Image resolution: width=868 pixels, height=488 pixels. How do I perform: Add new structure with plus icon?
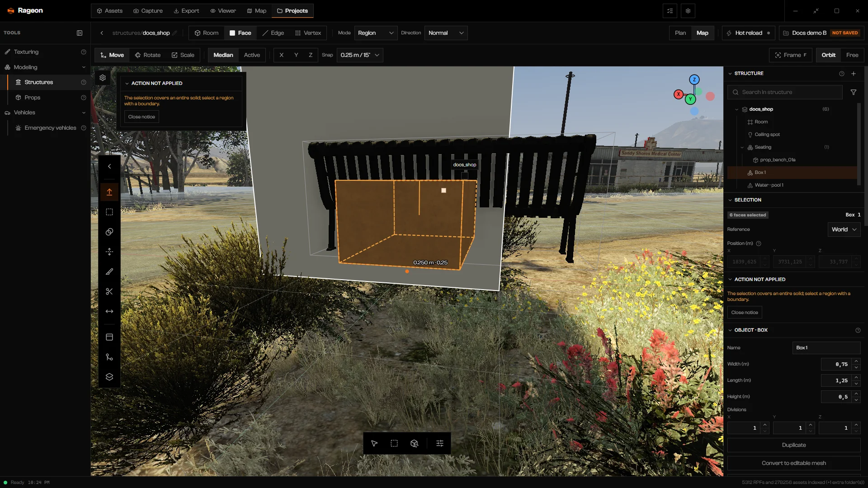click(854, 73)
